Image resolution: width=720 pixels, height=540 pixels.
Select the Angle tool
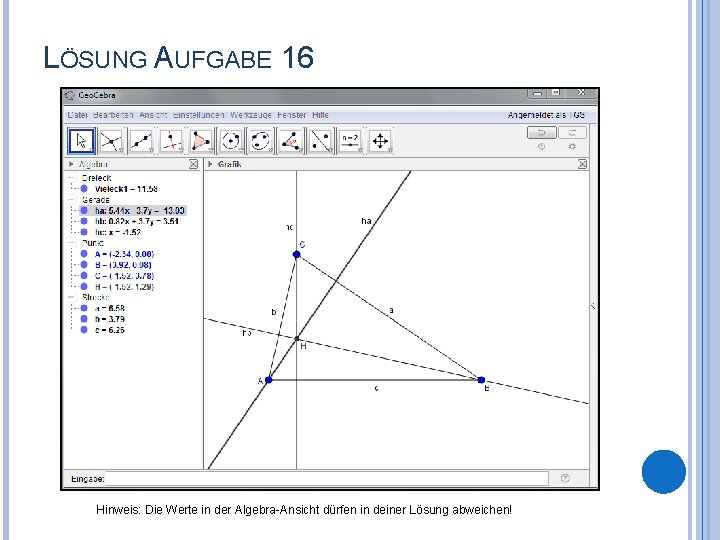291,141
